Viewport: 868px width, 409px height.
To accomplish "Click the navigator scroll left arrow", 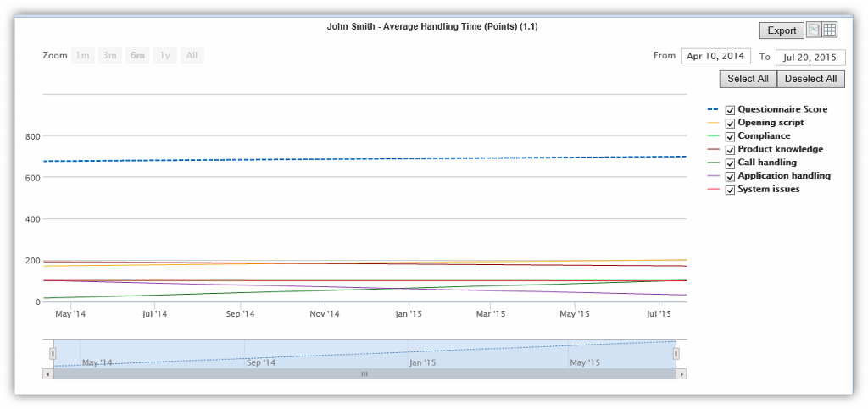I will coord(47,373).
